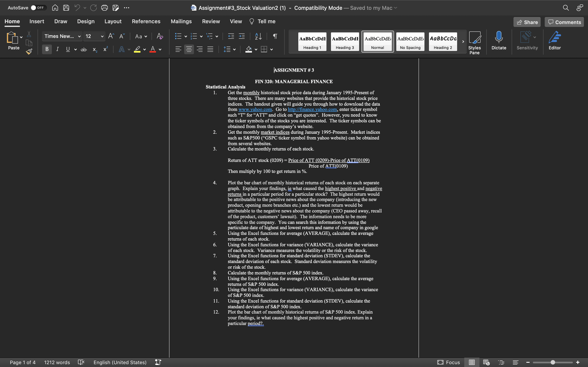588x367 pixels.
Task: Click the Share button
Action: click(x=527, y=22)
